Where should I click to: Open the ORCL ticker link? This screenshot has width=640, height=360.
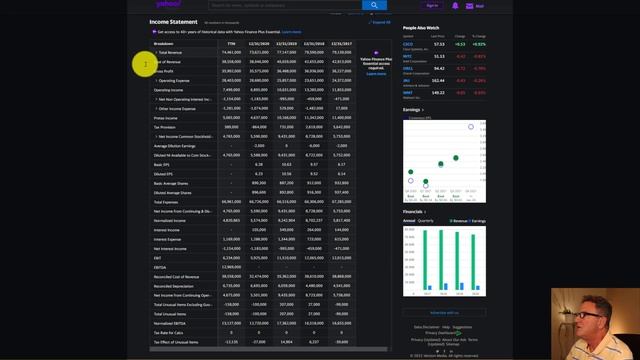tap(408, 69)
